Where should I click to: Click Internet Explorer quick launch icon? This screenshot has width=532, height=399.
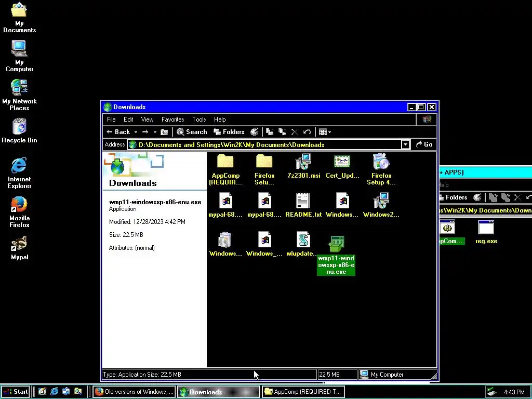[x=54, y=392]
